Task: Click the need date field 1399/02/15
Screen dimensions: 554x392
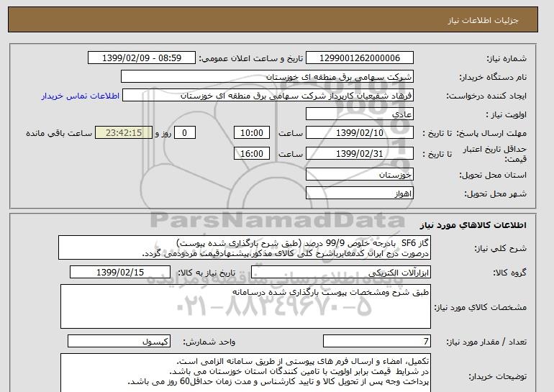Action: (120, 273)
